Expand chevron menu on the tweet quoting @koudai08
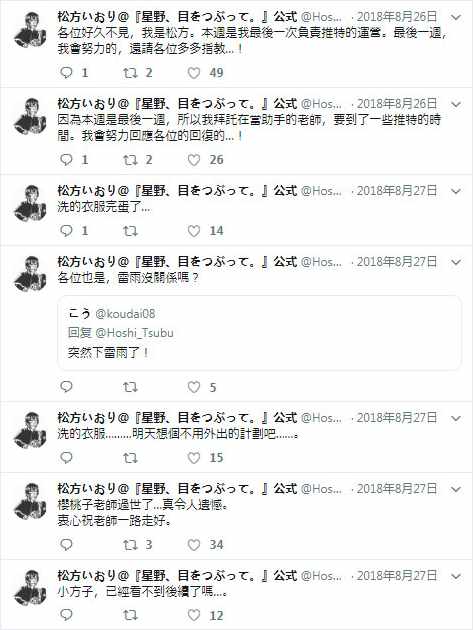 pyautogui.click(x=456, y=262)
